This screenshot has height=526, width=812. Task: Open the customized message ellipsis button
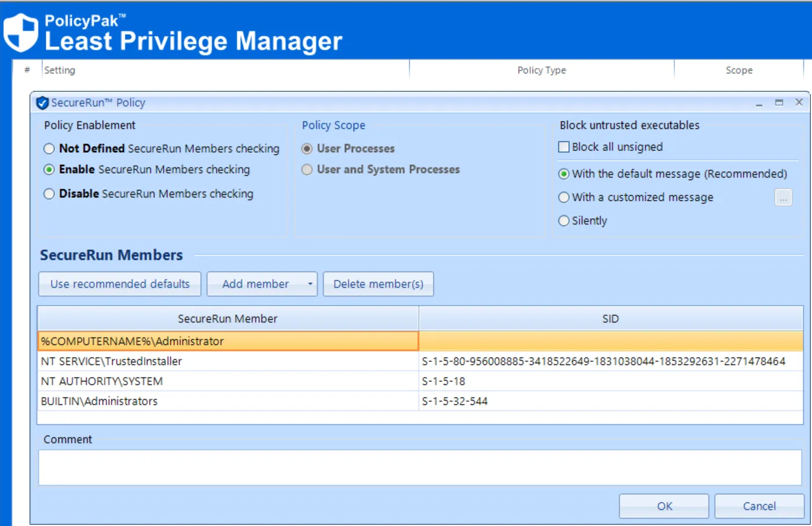pyautogui.click(x=783, y=197)
